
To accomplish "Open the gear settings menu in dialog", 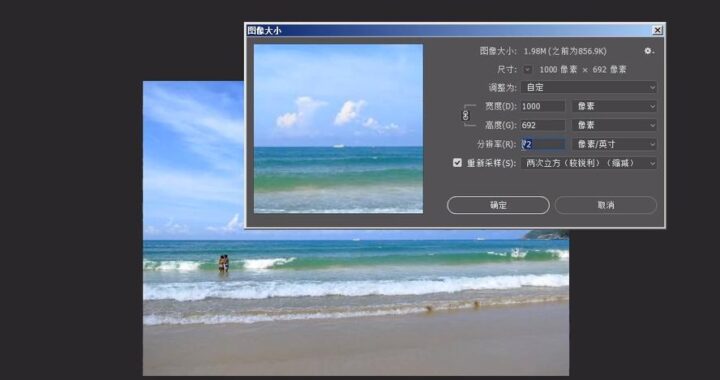I will [x=649, y=51].
